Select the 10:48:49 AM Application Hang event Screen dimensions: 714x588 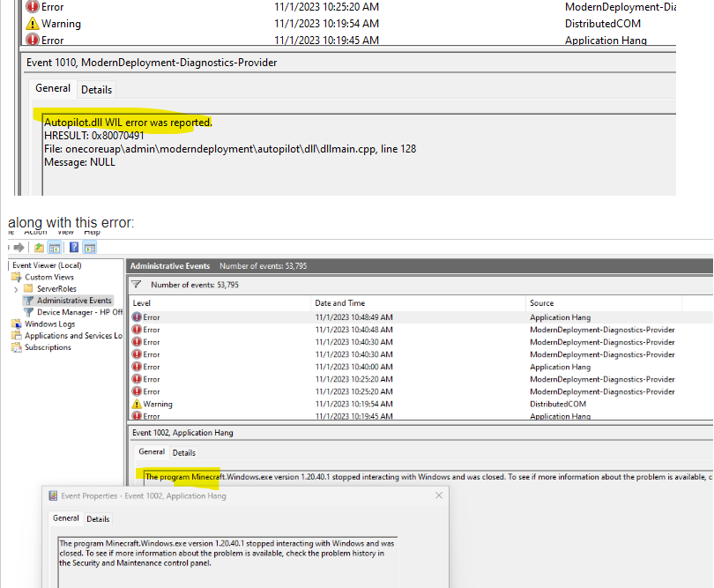tap(353, 317)
